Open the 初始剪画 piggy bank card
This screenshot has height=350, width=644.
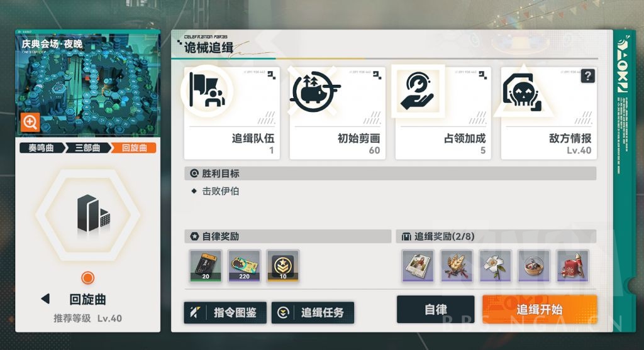tap(338, 113)
